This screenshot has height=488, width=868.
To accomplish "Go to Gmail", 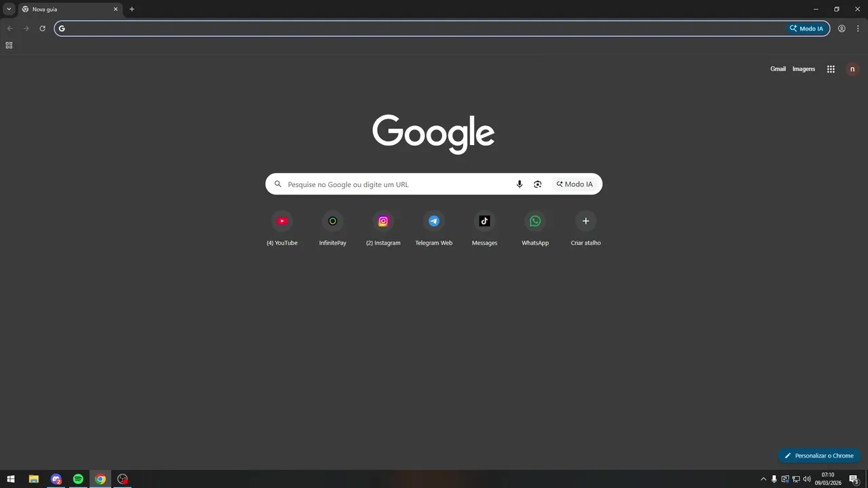I will [778, 69].
